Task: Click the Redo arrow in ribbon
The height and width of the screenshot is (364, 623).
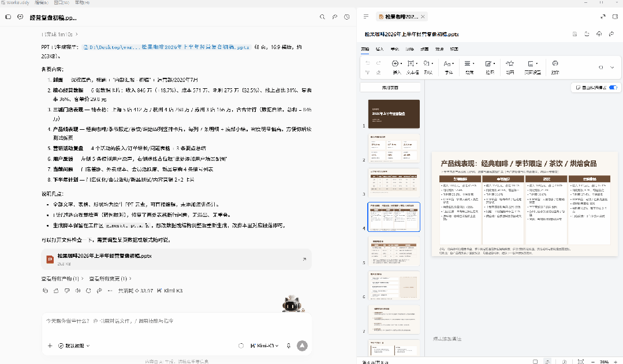Action: click(379, 63)
